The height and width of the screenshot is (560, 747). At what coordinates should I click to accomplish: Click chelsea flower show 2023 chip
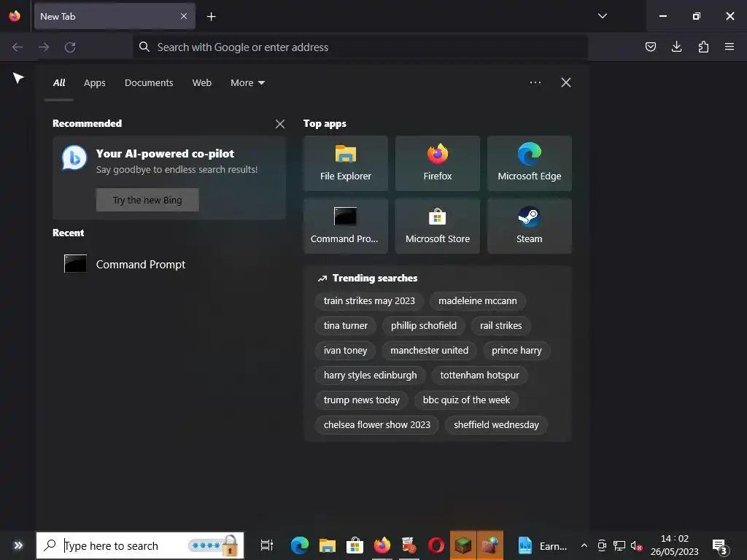377,425
